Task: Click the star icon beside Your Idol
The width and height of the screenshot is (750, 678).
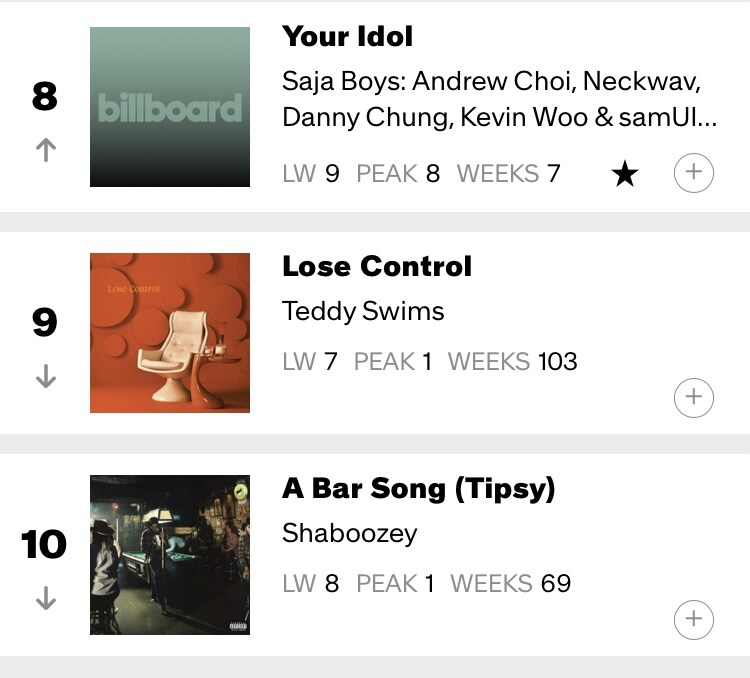Action: 625,174
